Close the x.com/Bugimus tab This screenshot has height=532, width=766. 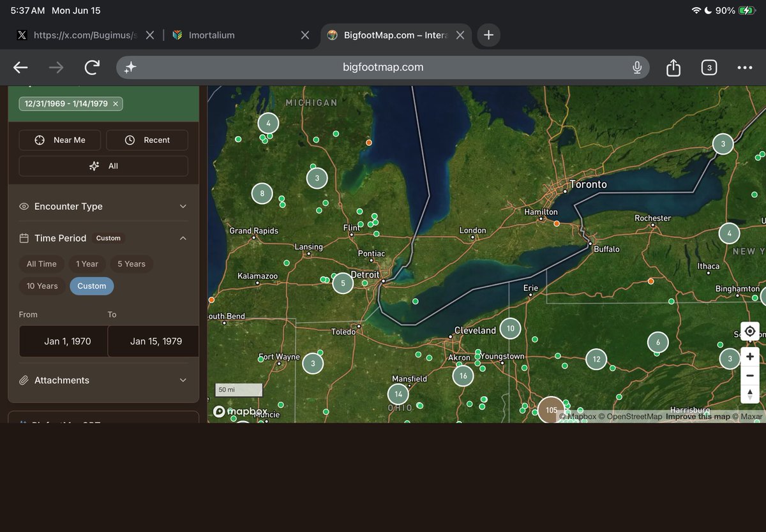[x=149, y=35]
